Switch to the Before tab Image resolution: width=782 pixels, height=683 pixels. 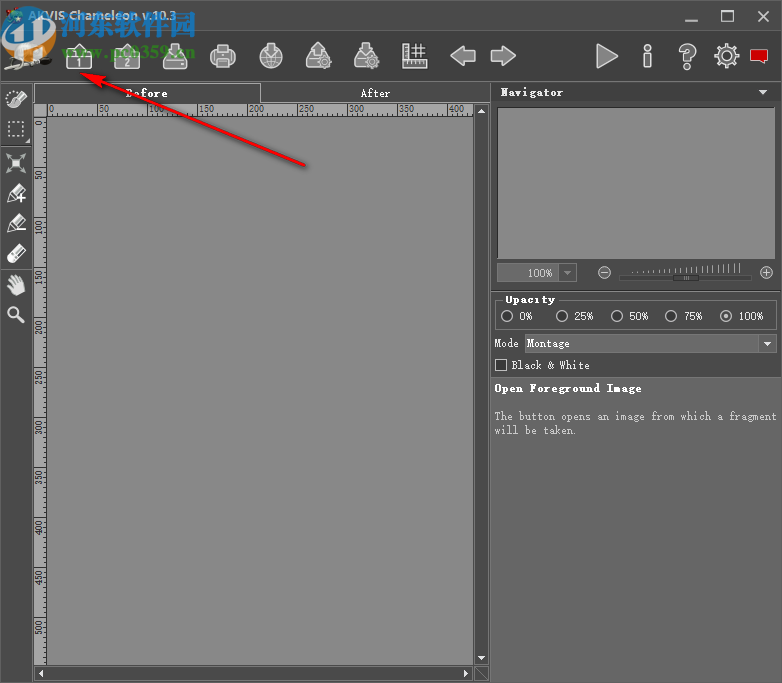(x=147, y=93)
